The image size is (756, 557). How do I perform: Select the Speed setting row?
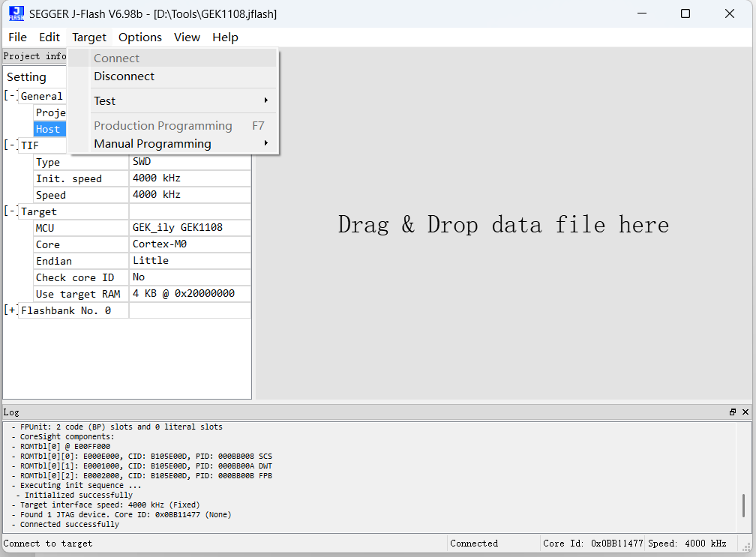[x=81, y=195]
